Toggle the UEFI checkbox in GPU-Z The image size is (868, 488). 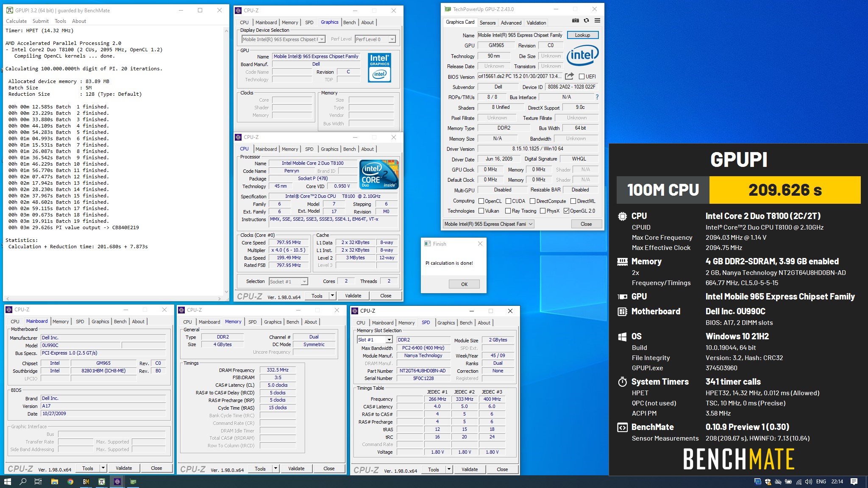tap(582, 77)
